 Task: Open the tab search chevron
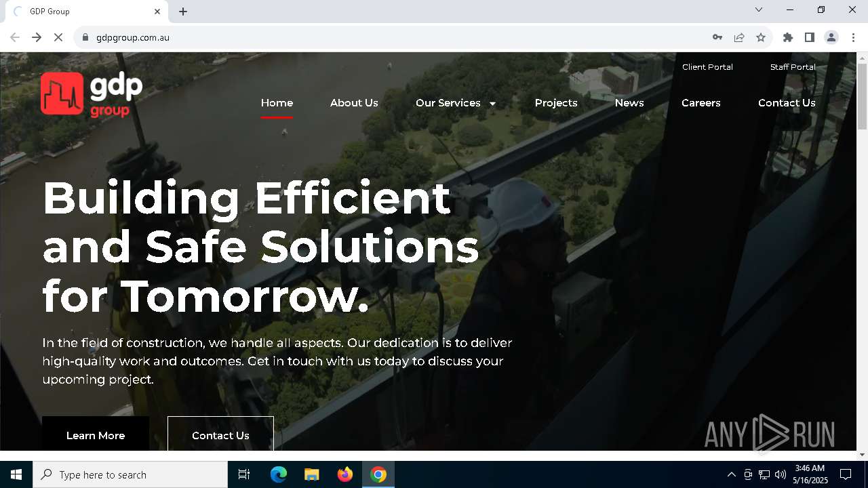(759, 9)
